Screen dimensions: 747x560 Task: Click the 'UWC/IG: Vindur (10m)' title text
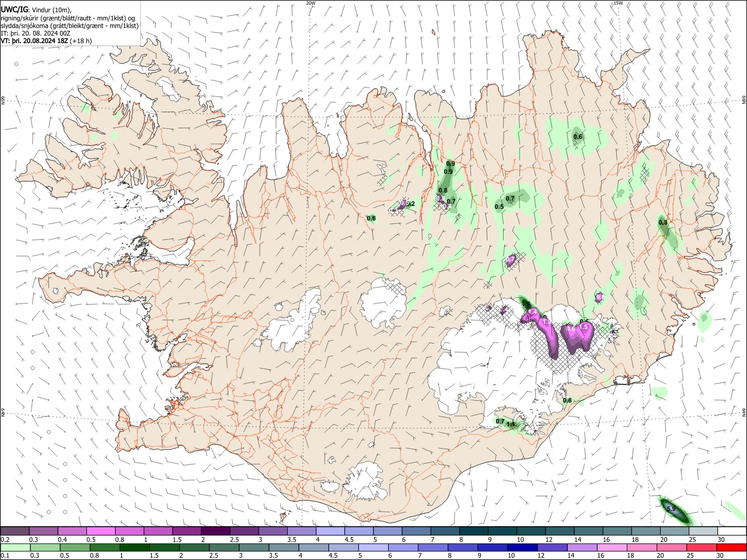(36, 9)
